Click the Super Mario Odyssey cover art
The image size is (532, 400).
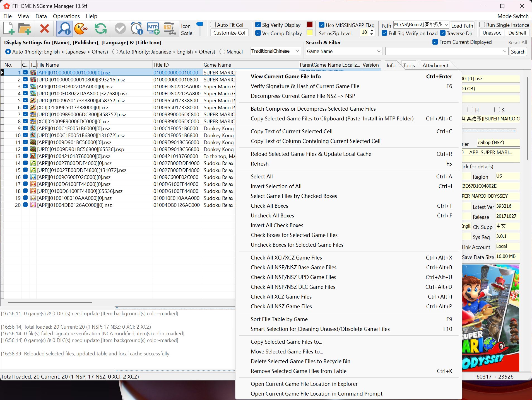pos(490,318)
